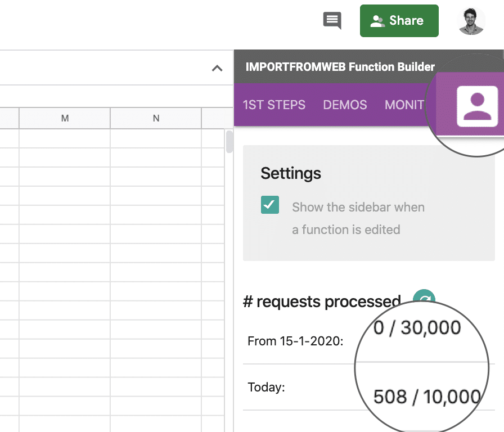
Task: Click the 'From 15-1-2020:' label
Action: pos(295,341)
